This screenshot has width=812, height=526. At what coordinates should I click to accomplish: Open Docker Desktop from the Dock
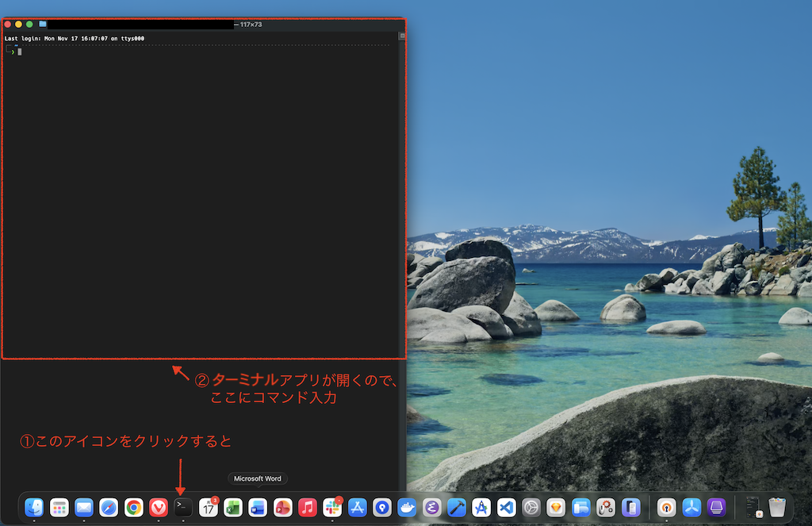[407, 507]
